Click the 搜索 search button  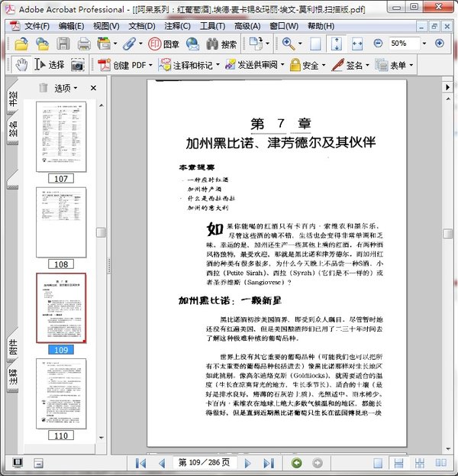click(221, 44)
